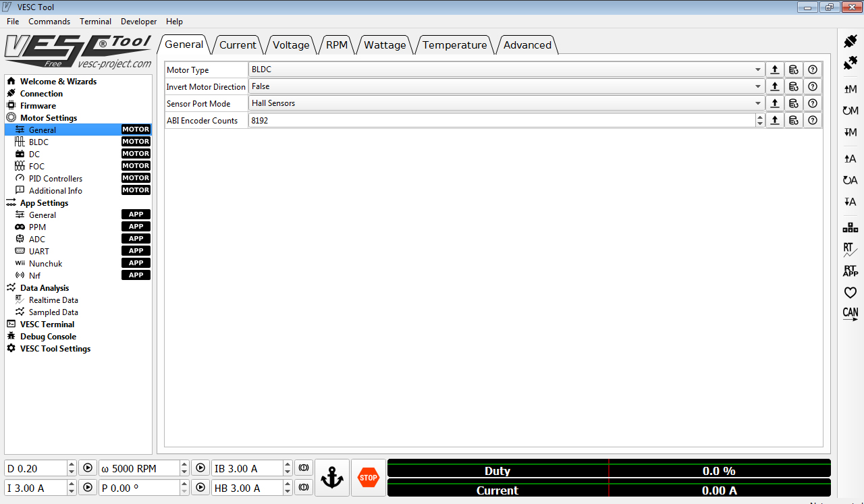
Task: Open Sensor Port Mode dropdown showing Hall Sensors
Action: (506, 103)
